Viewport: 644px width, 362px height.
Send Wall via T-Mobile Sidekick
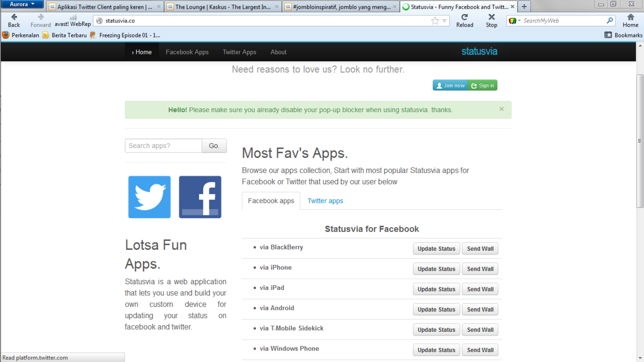480,330
